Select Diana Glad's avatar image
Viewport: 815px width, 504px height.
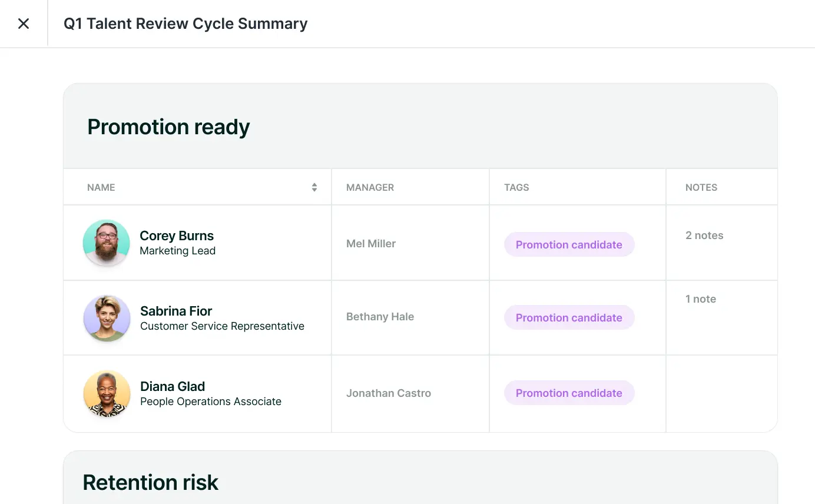107,393
